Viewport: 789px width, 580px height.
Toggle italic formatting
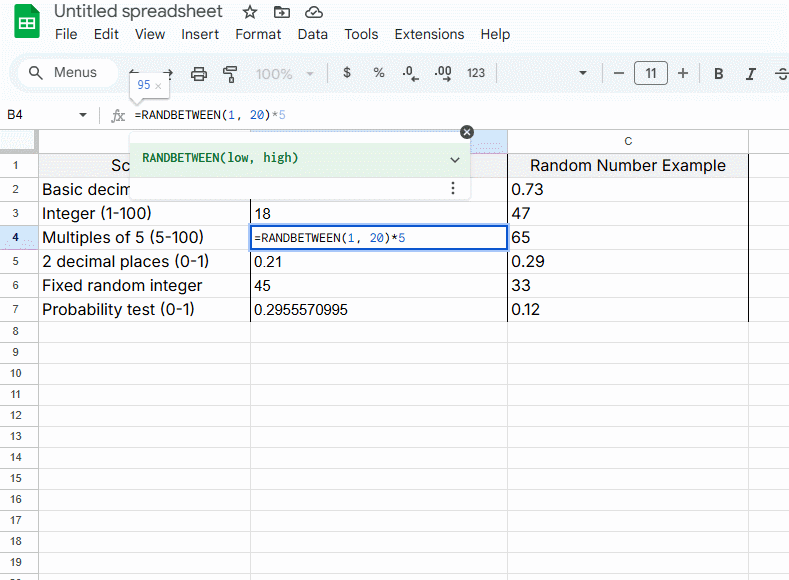(750, 73)
